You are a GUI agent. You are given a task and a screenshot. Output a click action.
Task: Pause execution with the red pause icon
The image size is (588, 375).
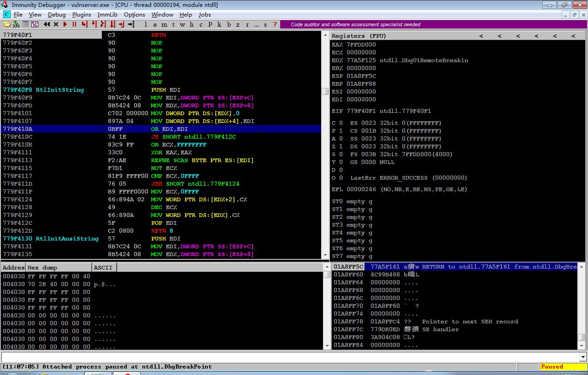coord(74,24)
